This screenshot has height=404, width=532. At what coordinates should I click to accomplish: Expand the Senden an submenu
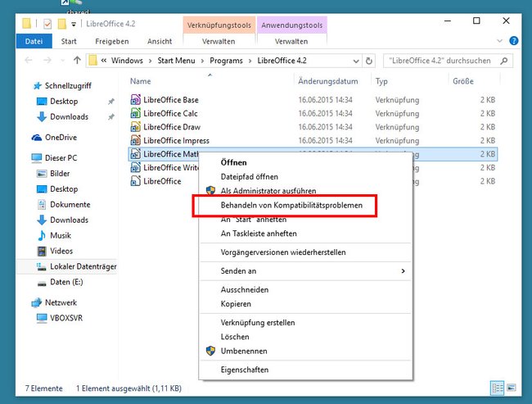403,270
